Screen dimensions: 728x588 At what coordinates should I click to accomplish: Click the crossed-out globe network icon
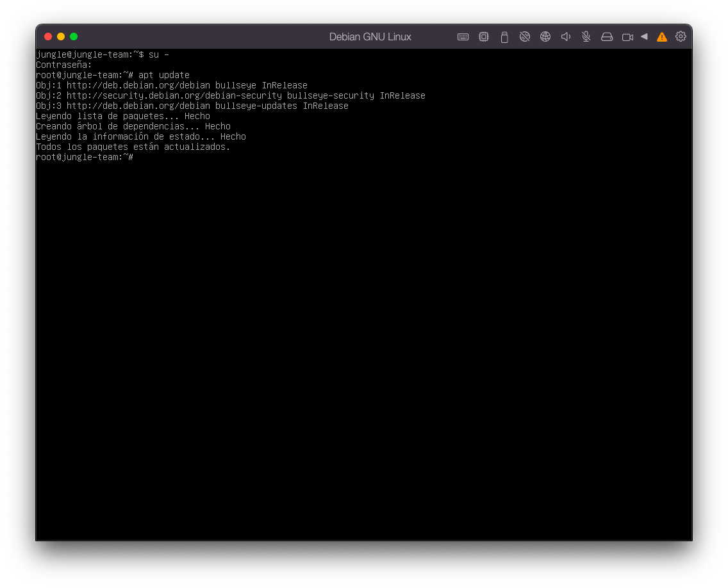[x=525, y=37]
